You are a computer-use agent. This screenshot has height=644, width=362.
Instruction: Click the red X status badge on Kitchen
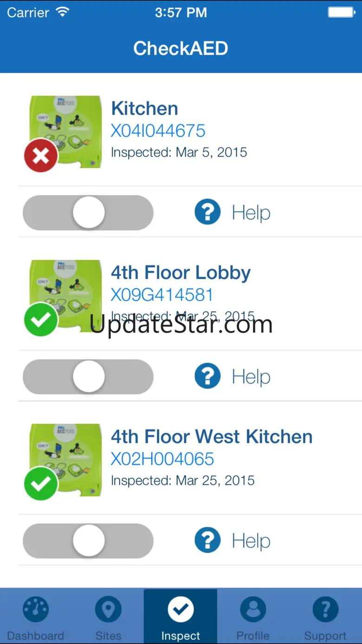(x=41, y=155)
